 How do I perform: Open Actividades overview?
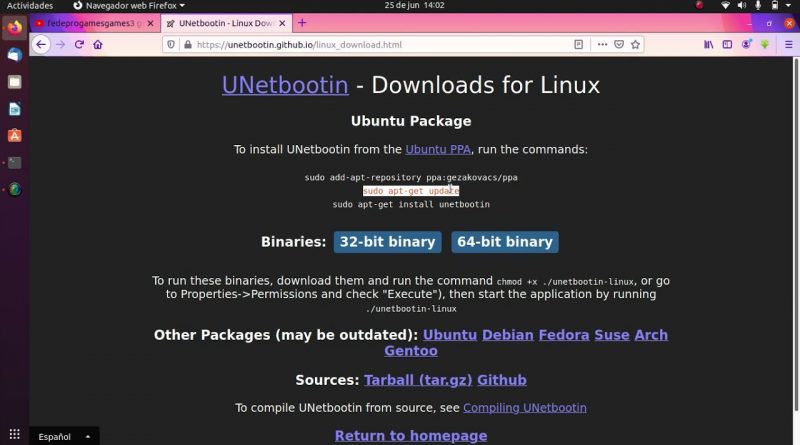tap(30, 6)
